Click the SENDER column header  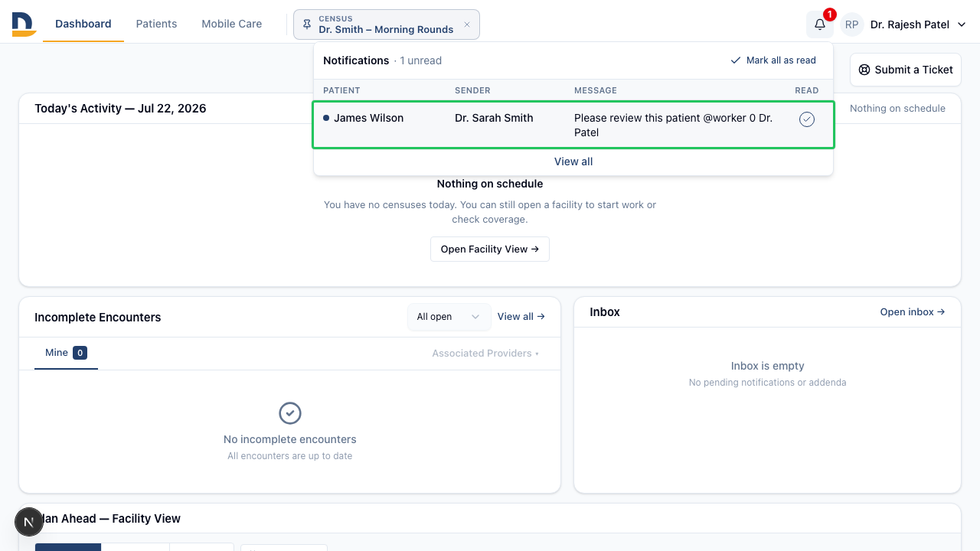(x=472, y=90)
